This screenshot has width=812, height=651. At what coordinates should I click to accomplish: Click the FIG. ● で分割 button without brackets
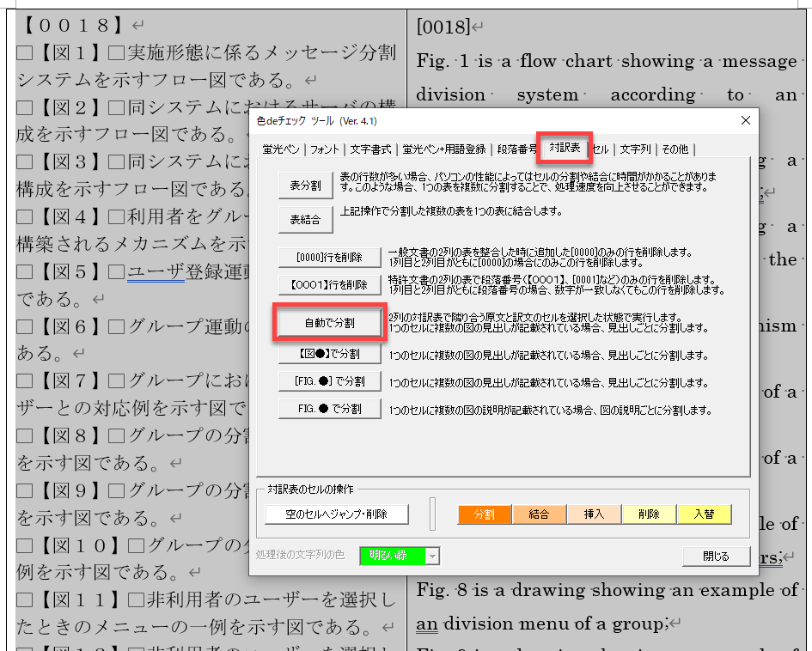pos(329,409)
